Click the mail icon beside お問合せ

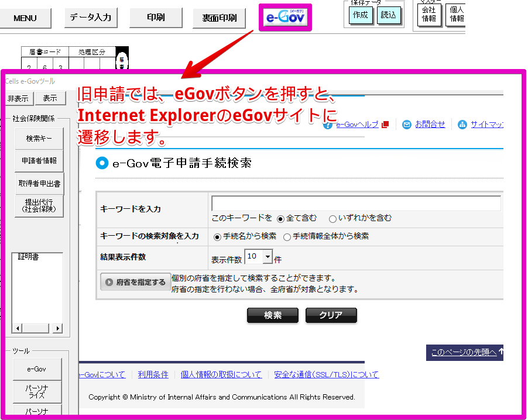(x=407, y=125)
